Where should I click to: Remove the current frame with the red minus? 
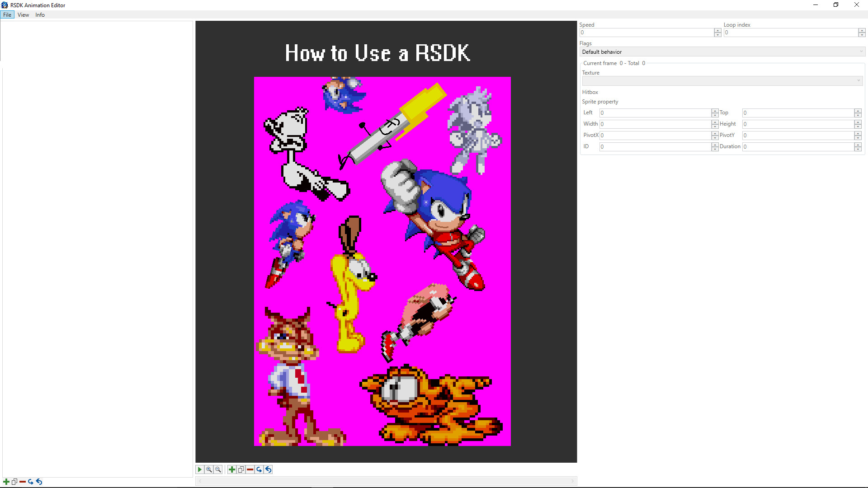[x=250, y=469]
